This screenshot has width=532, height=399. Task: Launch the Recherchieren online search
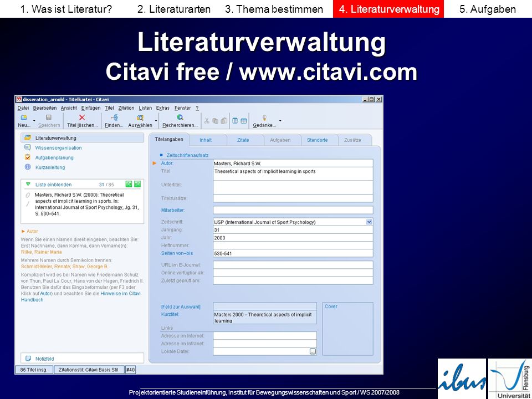click(180, 117)
